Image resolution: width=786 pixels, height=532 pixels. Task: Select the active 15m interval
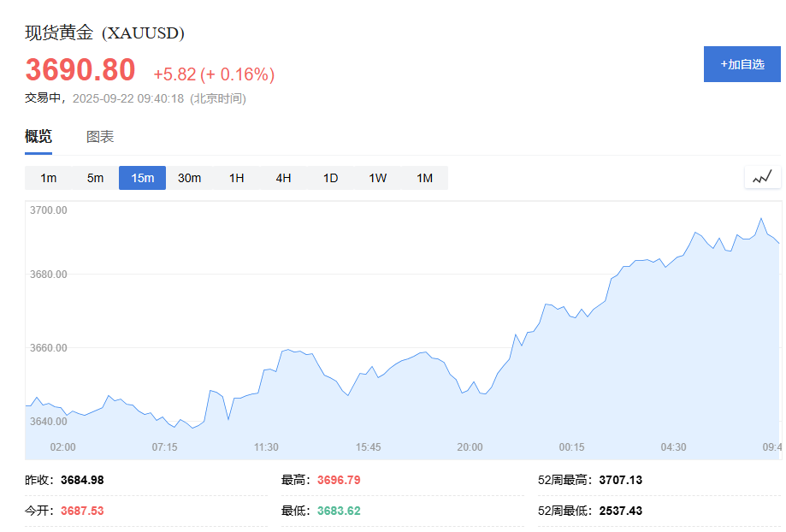[x=142, y=177]
